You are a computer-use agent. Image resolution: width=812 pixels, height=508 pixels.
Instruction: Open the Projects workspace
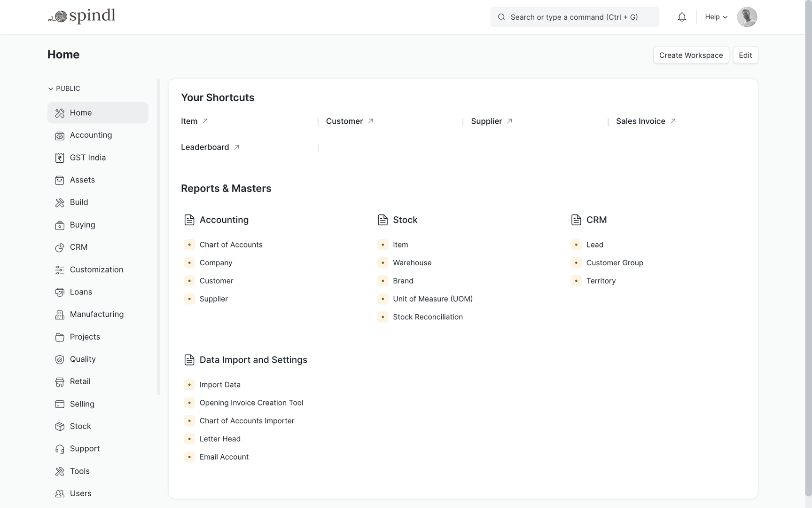coord(98,337)
